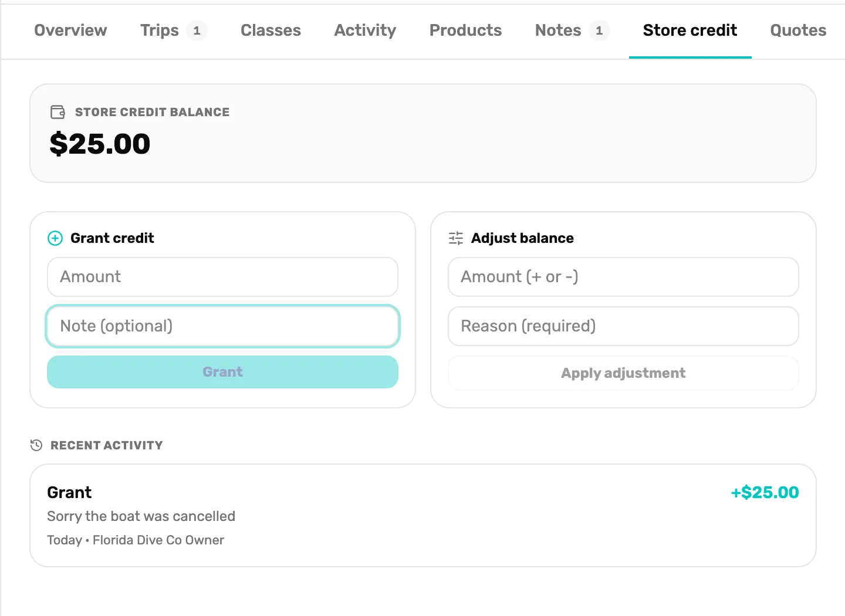845x616 pixels.
Task: Click the Reason (required) field
Action: (623, 326)
